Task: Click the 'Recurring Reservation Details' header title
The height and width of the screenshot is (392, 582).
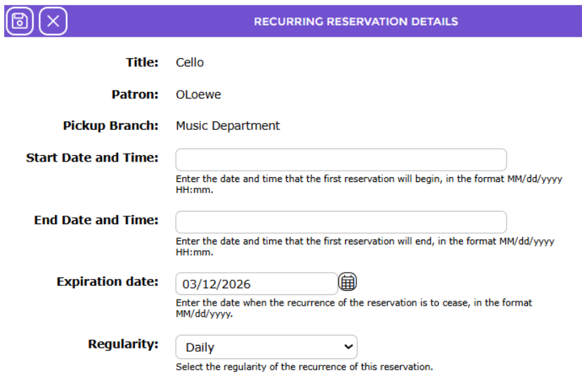Action: [356, 22]
